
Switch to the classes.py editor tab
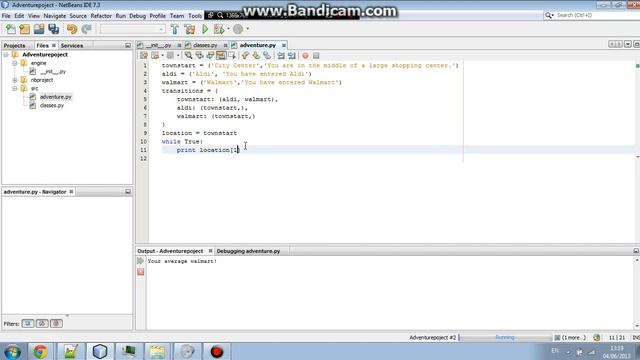point(205,45)
